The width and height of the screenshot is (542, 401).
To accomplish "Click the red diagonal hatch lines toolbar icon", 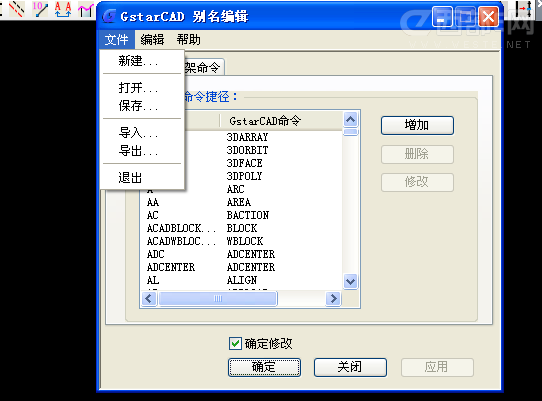I will (17, 9).
